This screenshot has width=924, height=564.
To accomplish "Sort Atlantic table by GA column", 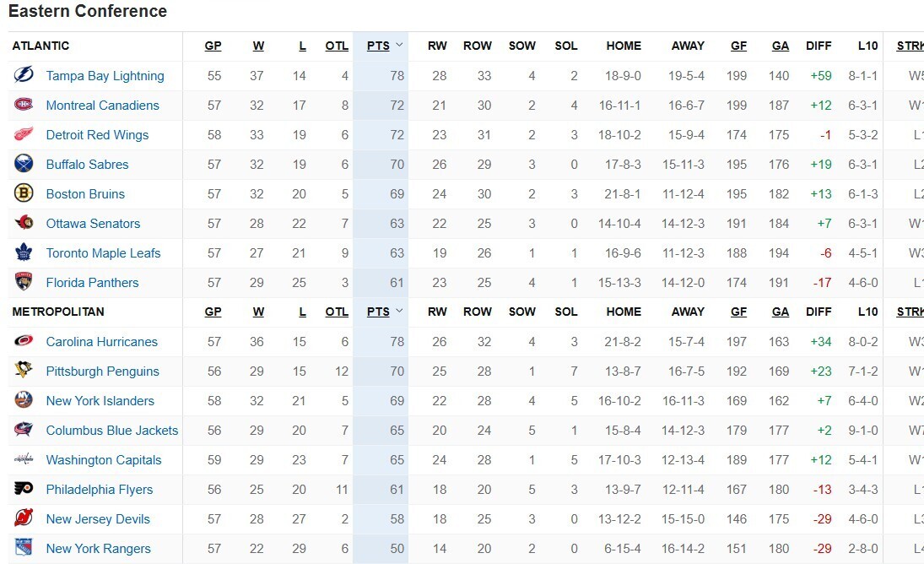I will click(x=781, y=46).
